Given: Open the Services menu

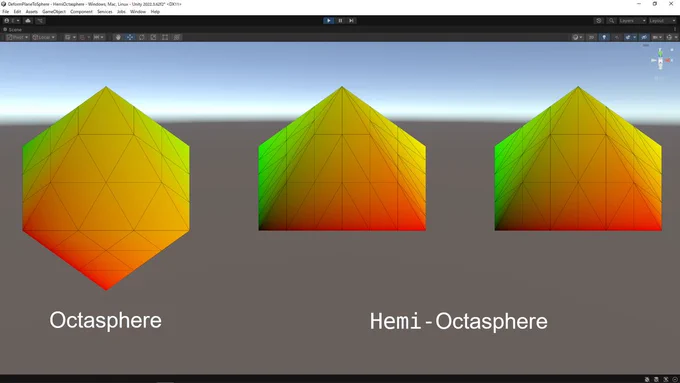Looking at the screenshot, I should [105, 12].
